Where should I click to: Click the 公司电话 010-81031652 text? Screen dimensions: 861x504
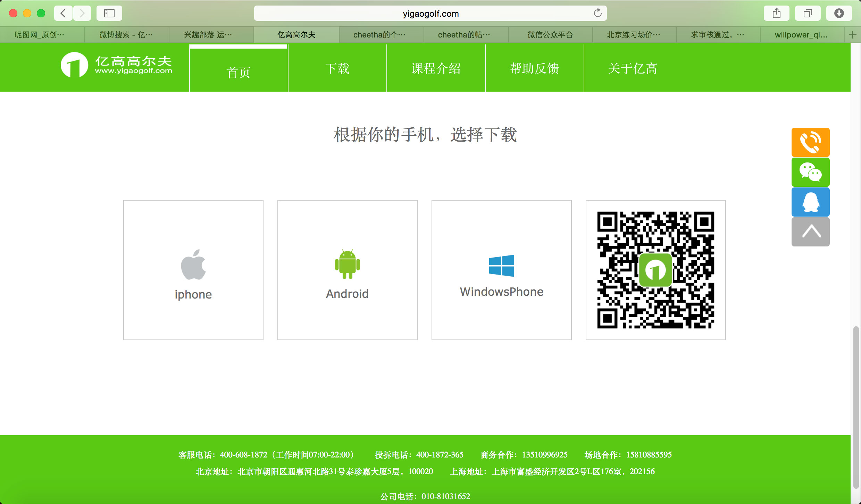425,496
